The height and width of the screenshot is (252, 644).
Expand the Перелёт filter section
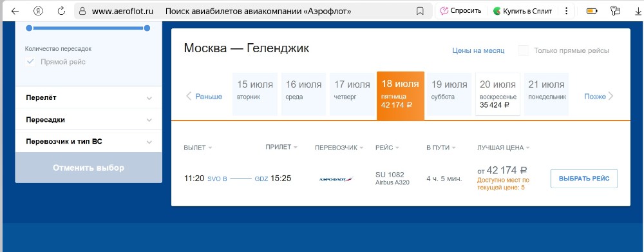point(88,98)
